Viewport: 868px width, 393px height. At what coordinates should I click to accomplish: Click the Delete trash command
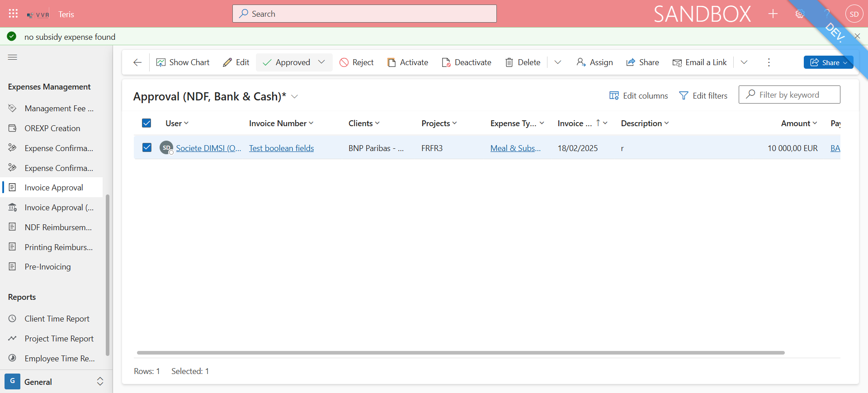523,62
